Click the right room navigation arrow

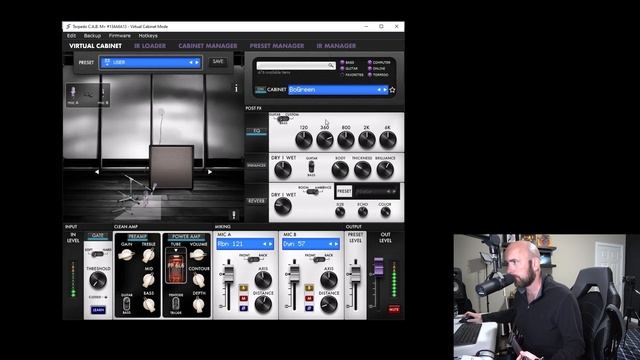tap(209, 172)
